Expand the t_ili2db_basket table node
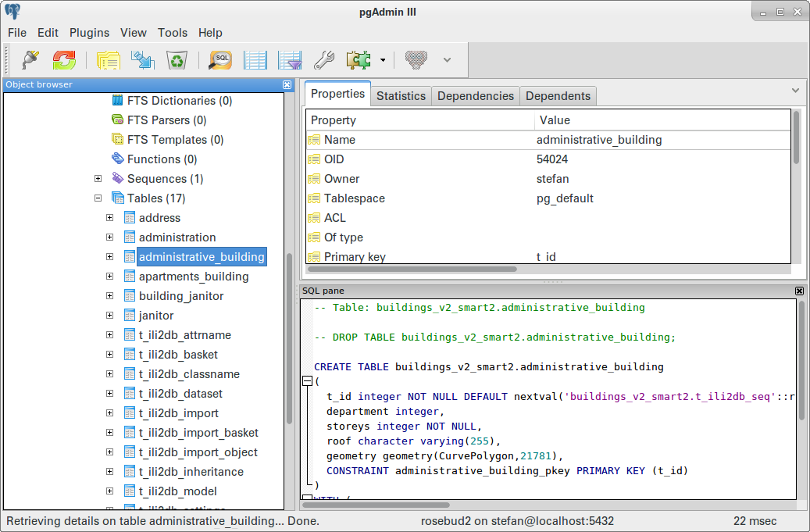The height and width of the screenshot is (532, 810). click(109, 355)
